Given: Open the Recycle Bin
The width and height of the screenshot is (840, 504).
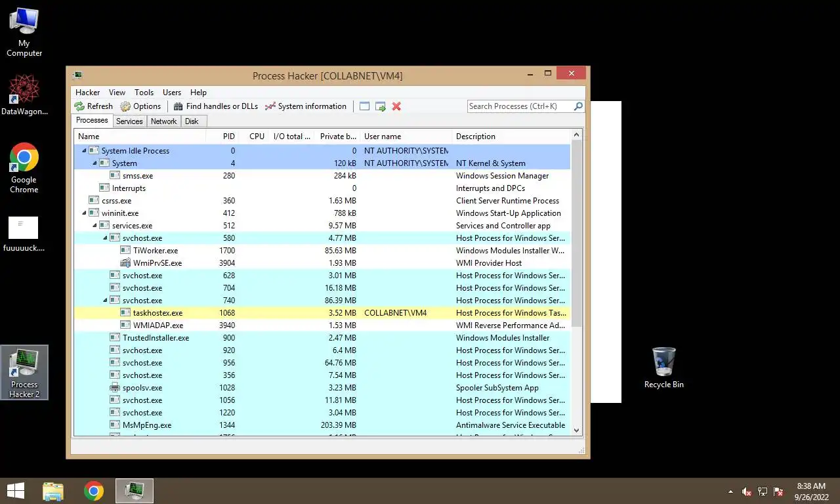Looking at the screenshot, I should [x=664, y=367].
